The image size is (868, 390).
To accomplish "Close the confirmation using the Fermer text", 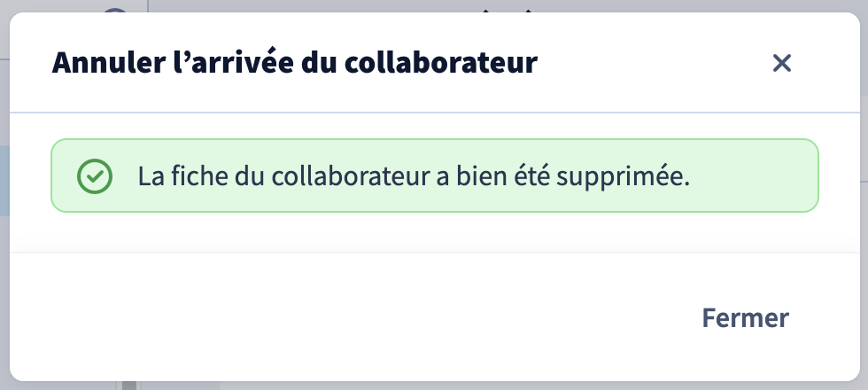I will [x=745, y=317].
